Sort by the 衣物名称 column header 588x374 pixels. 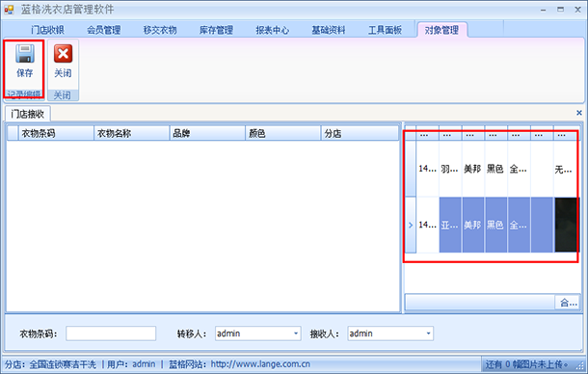pyautogui.click(x=132, y=133)
